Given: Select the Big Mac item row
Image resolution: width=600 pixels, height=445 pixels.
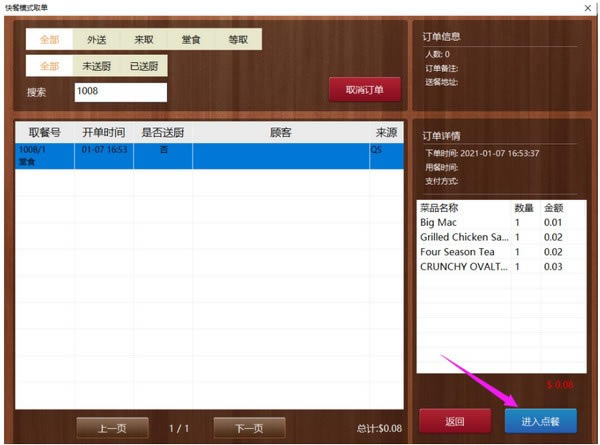Looking at the screenshot, I should coord(500,221).
